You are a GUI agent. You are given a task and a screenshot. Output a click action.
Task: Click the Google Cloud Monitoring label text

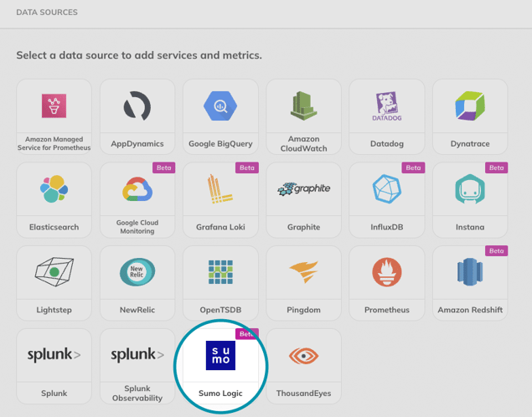pos(137,227)
